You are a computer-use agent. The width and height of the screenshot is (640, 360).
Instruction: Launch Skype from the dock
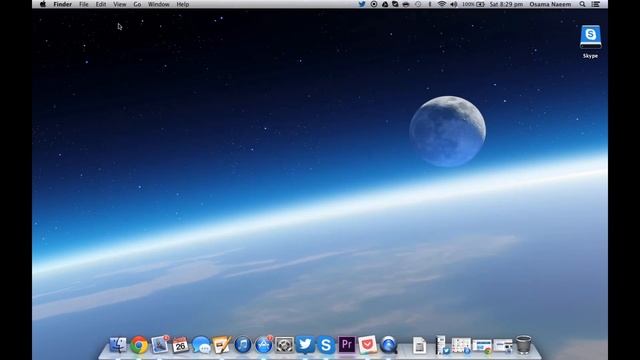[x=326, y=345]
